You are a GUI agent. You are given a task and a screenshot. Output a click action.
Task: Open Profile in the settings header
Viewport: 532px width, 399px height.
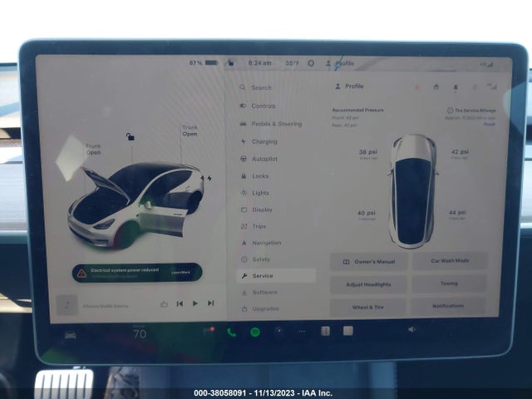[349, 86]
